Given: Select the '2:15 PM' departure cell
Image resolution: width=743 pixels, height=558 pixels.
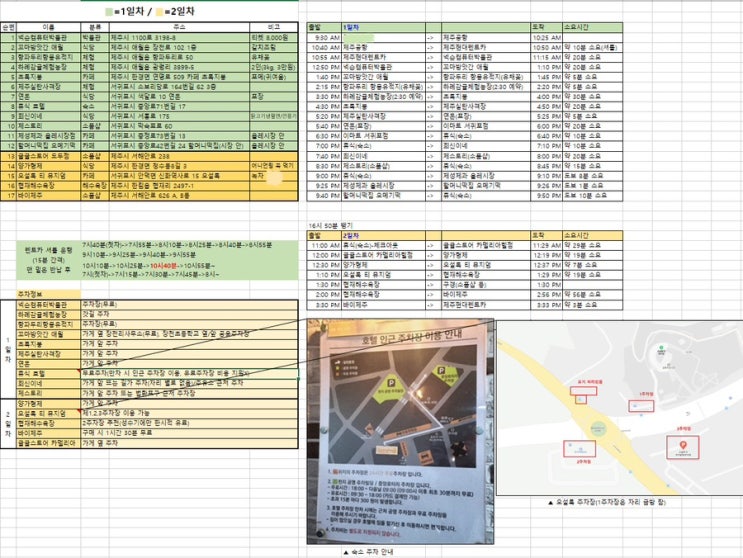Looking at the screenshot, I should click(324, 87).
